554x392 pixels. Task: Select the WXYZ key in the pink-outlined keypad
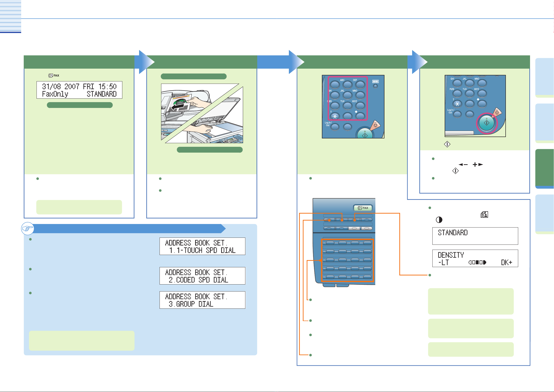tap(360, 106)
